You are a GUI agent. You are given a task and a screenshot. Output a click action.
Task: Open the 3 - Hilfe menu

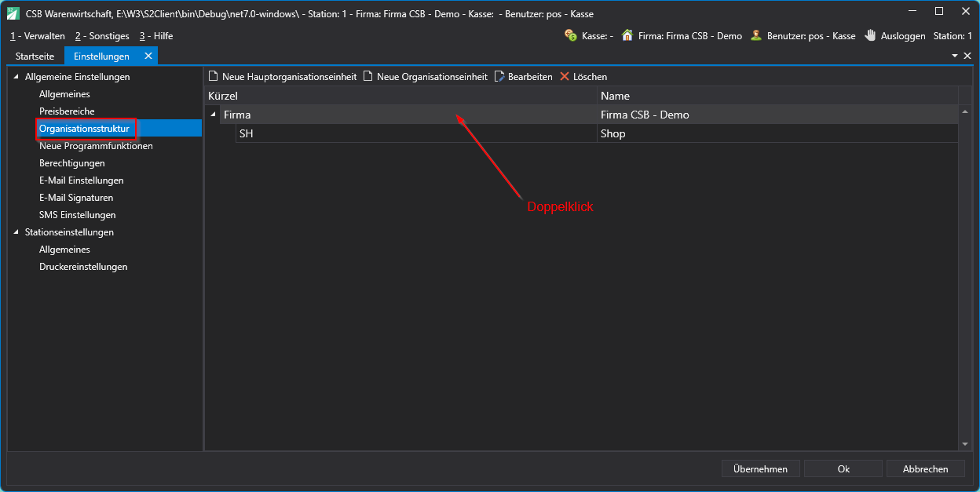coord(156,36)
